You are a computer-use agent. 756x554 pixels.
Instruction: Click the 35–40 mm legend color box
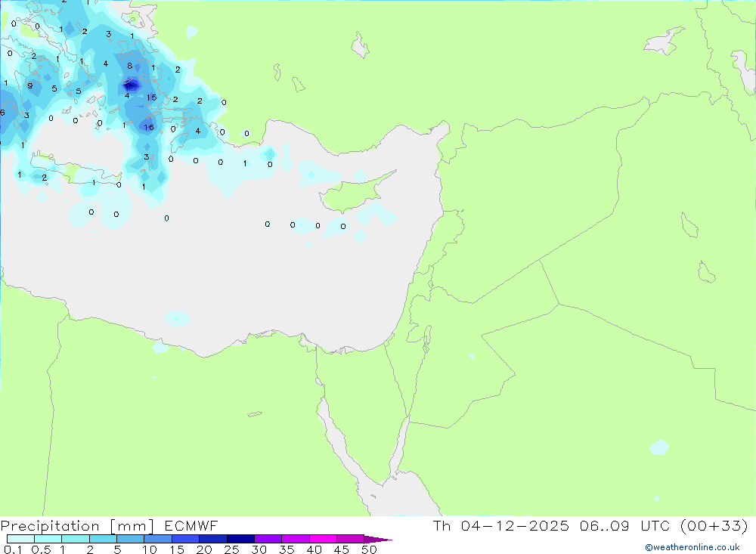pos(295,539)
